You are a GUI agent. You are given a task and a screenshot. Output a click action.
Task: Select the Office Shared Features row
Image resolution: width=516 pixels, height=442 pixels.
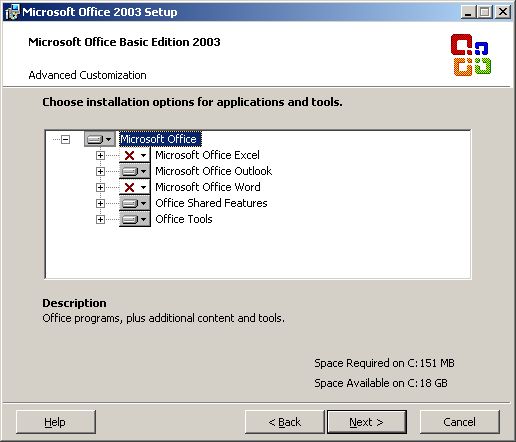click(x=211, y=203)
